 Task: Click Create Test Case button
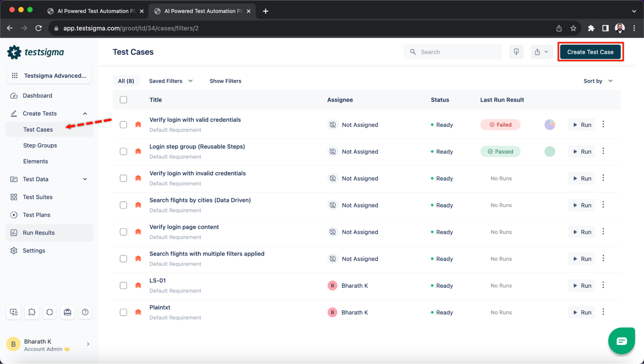tap(590, 52)
